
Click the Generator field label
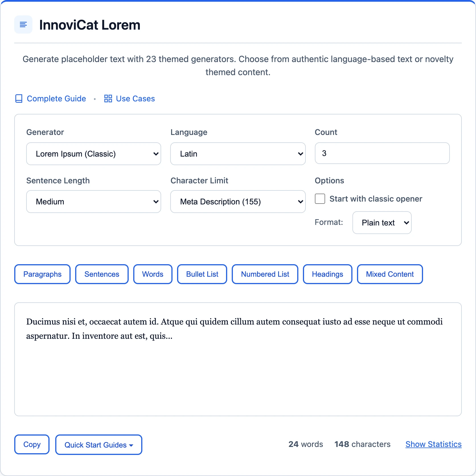click(45, 132)
